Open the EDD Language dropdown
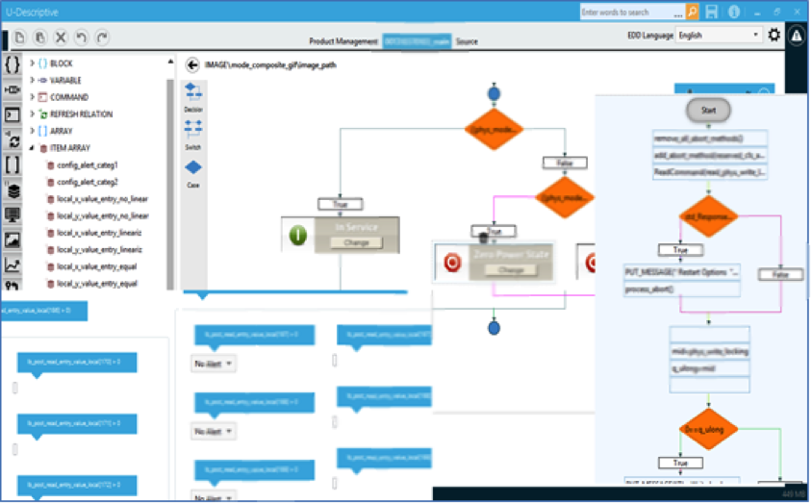The height and width of the screenshot is (504, 812). coord(718,36)
